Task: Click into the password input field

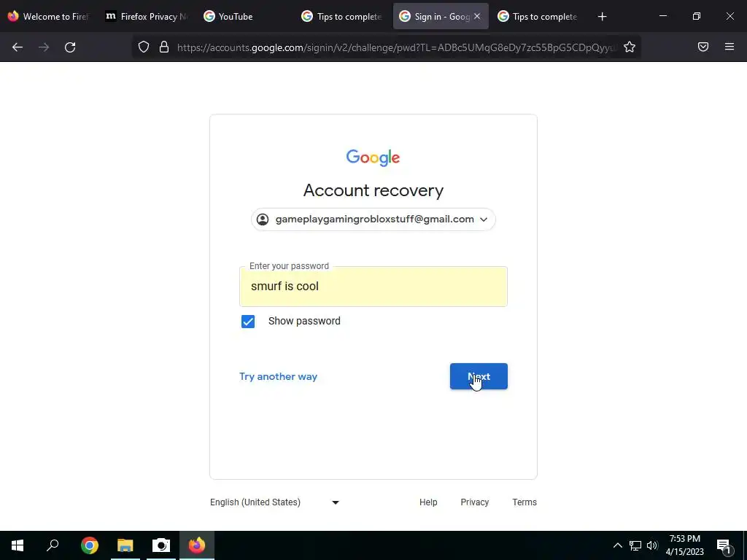Action: coord(373,287)
